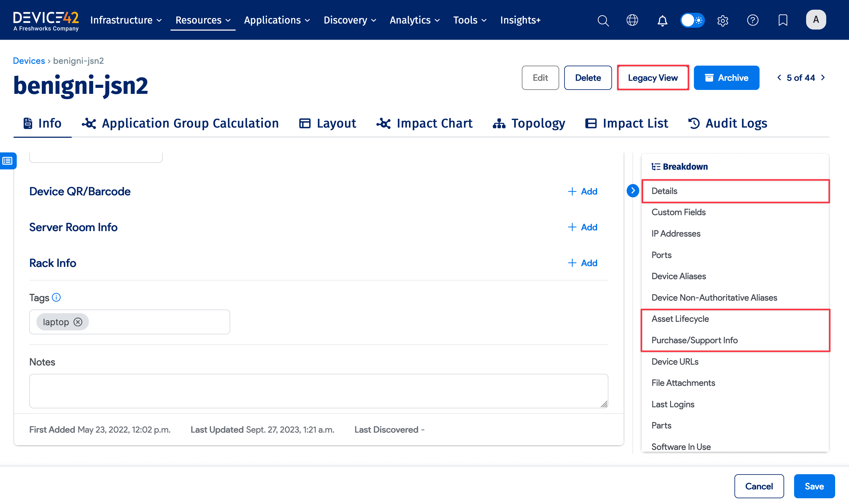Go to next device record arrow
The image size is (849, 504).
click(823, 78)
